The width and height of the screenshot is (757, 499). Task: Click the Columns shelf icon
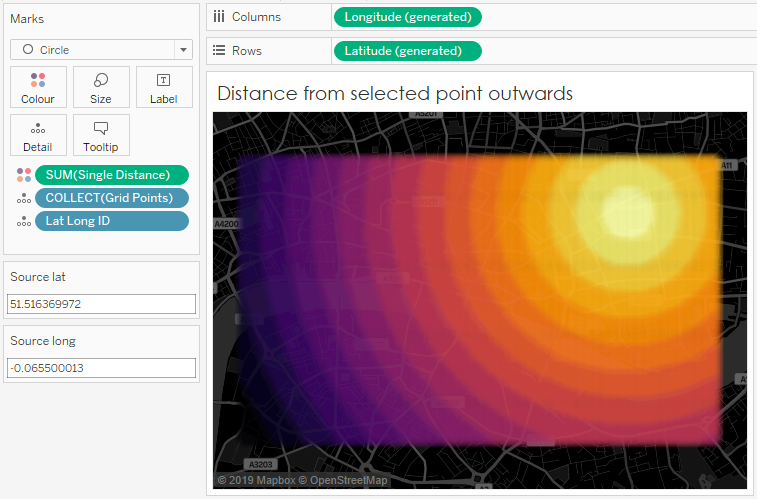coord(219,17)
